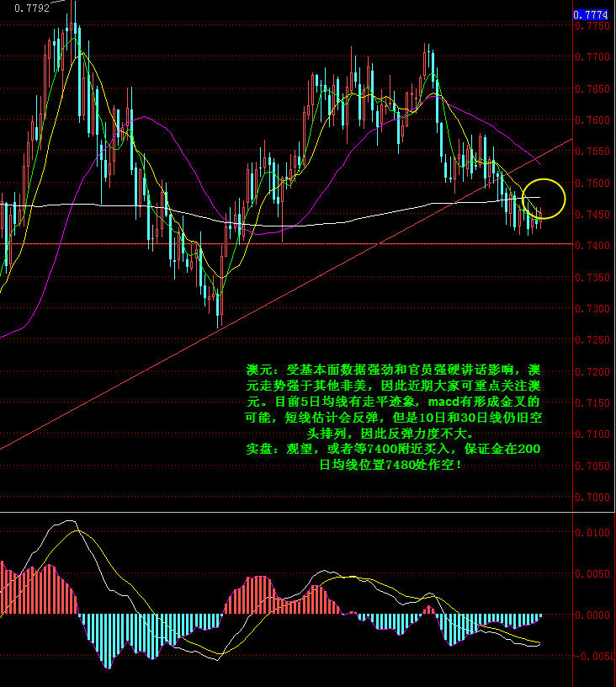Viewport: 616px width, 687px height.
Task: Select the 0.7050 price axis label
Action: point(592,466)
